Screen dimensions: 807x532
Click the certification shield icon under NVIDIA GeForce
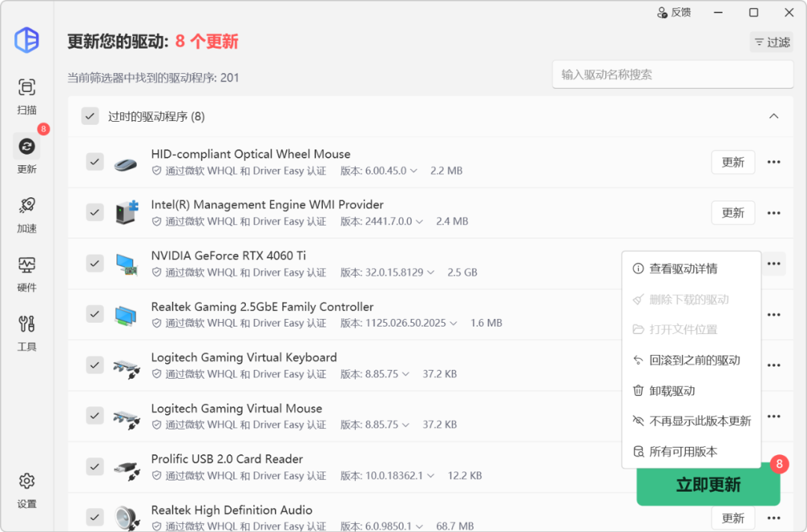(x=156, y=272)
